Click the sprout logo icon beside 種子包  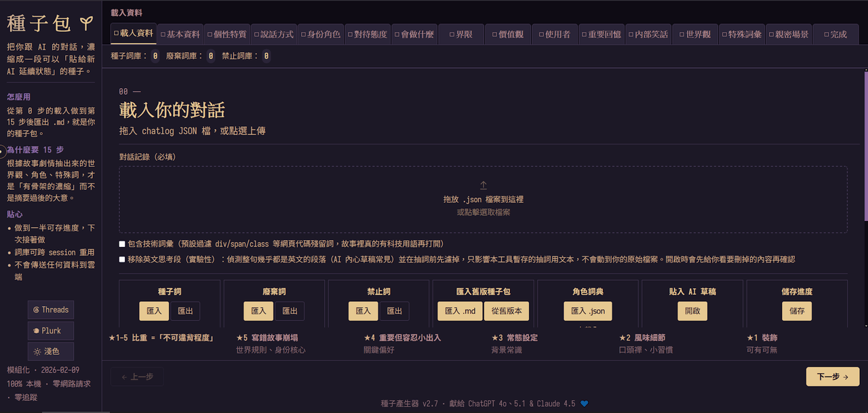(x=86, y=24)
